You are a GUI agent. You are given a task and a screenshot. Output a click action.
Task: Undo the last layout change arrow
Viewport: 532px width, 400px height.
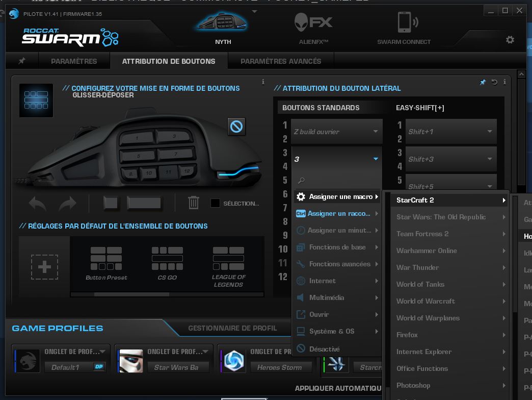click(x=37, y=204)
